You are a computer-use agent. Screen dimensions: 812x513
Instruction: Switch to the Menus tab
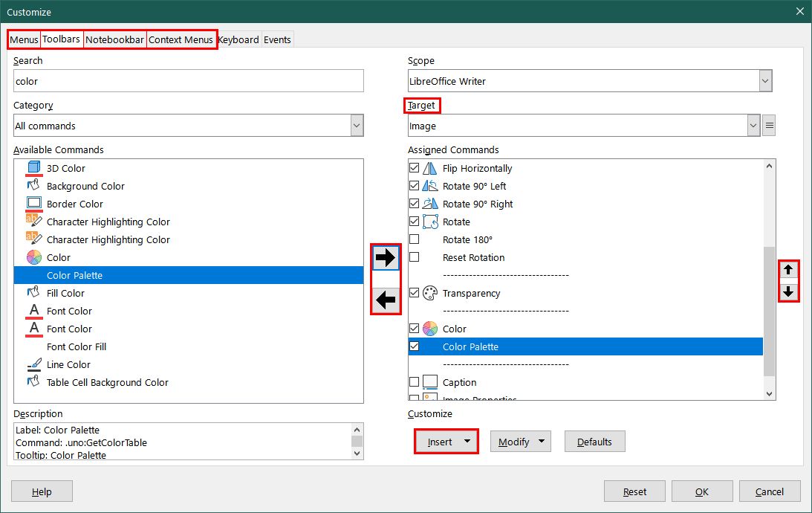tap(24, 40)
